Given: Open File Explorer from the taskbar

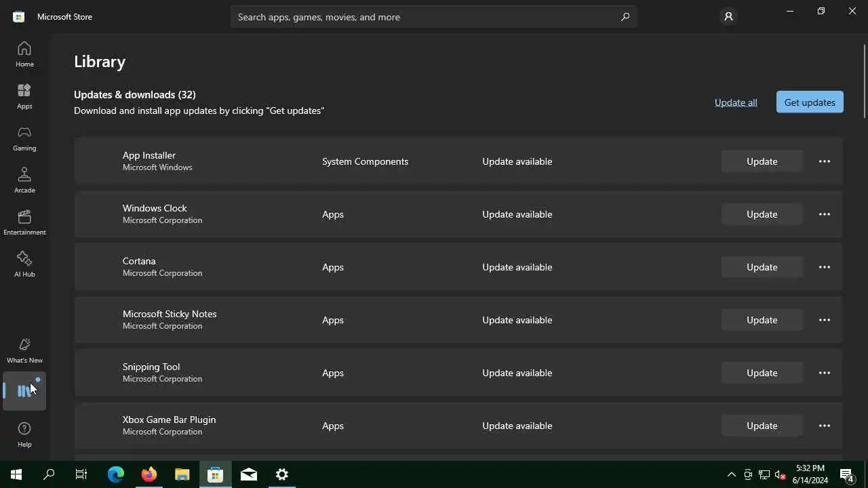Looking at the screenshot, I should [182, 474].
